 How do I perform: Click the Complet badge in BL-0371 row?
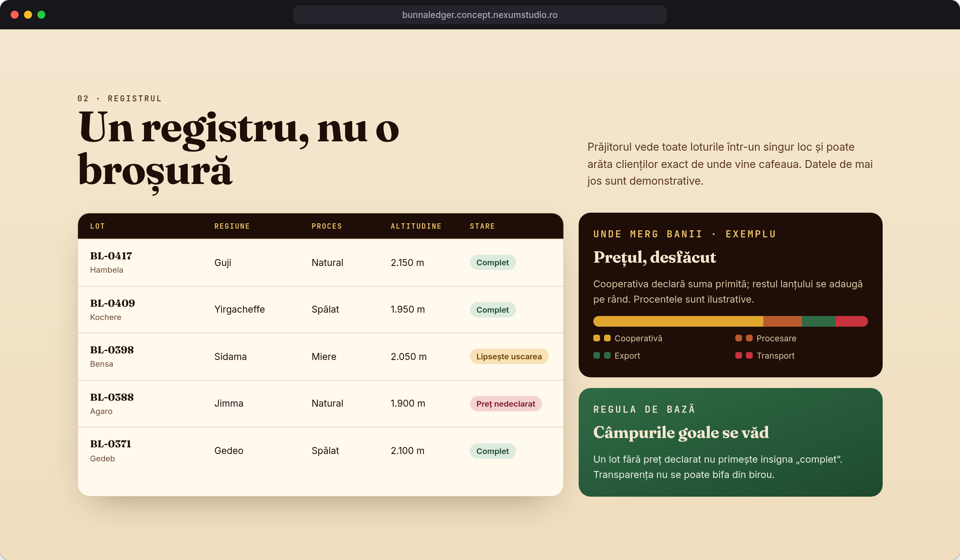(x=493, y=451)
